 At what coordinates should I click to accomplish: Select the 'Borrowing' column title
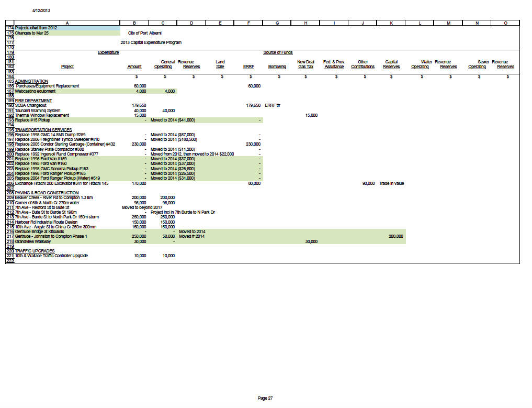(x=277, y=67)
